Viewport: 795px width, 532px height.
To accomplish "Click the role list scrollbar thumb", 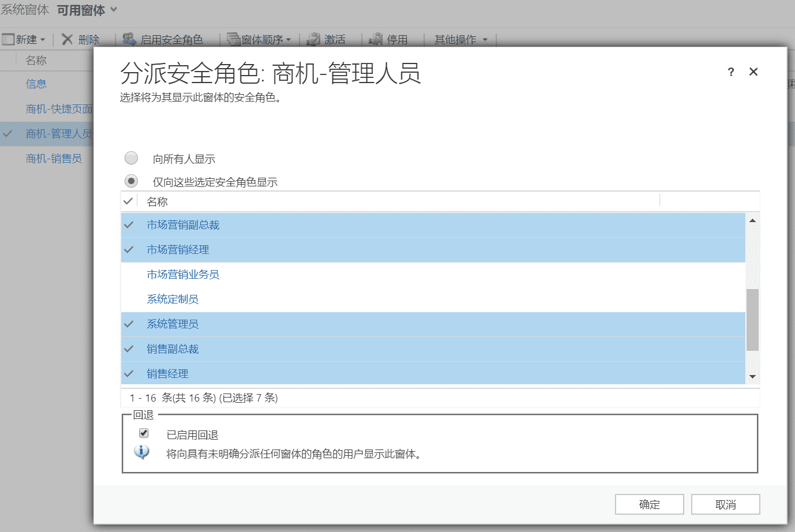I will [x=752, y=320].
